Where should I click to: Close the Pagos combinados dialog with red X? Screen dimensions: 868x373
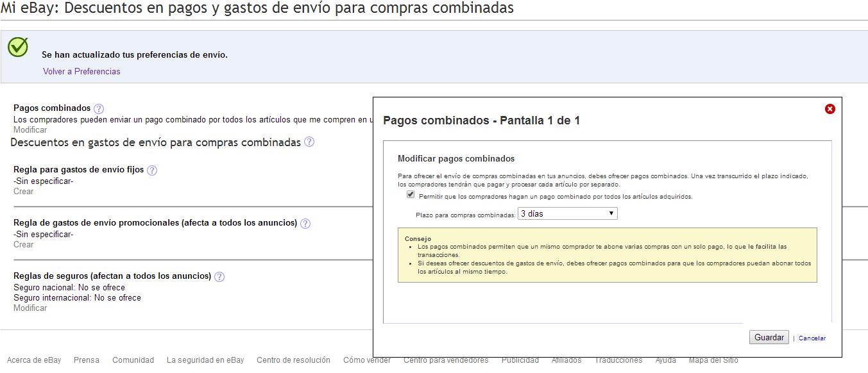[x=830, y=109]
